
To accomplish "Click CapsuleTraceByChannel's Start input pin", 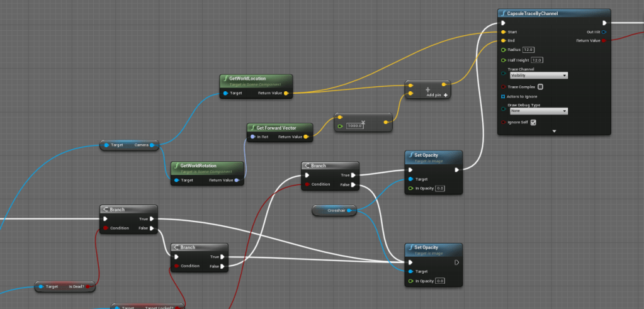I will 502,31.
